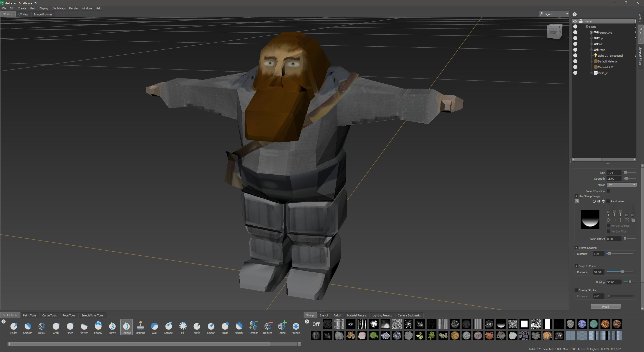Select the Amplify tool

click(x=239, y=328)
